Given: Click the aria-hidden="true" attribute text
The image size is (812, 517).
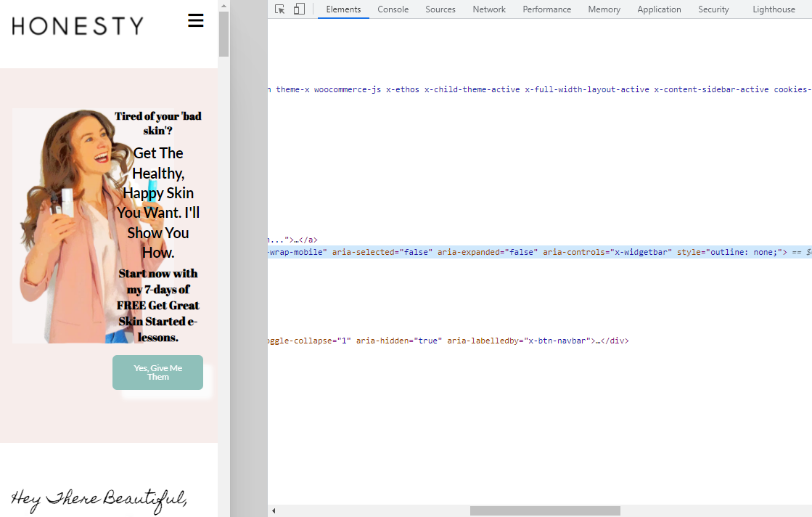Looking at the screenshot, I should [x=399, y=341].
